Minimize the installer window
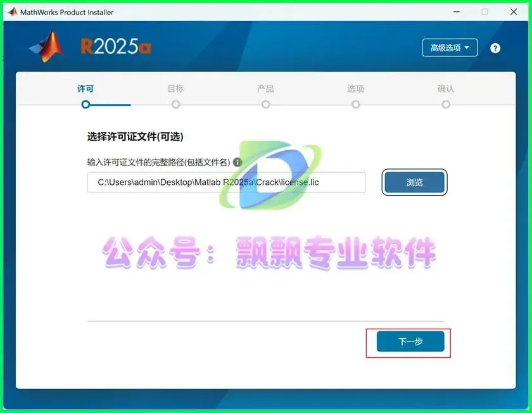The image size is (532, 413). pos(457,12)
